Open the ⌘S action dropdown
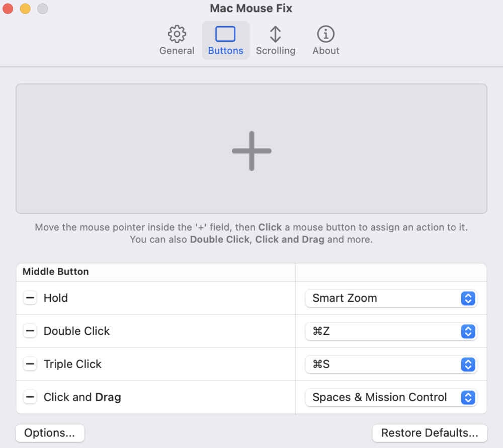The image size is (503, 448). coord(391,365)
